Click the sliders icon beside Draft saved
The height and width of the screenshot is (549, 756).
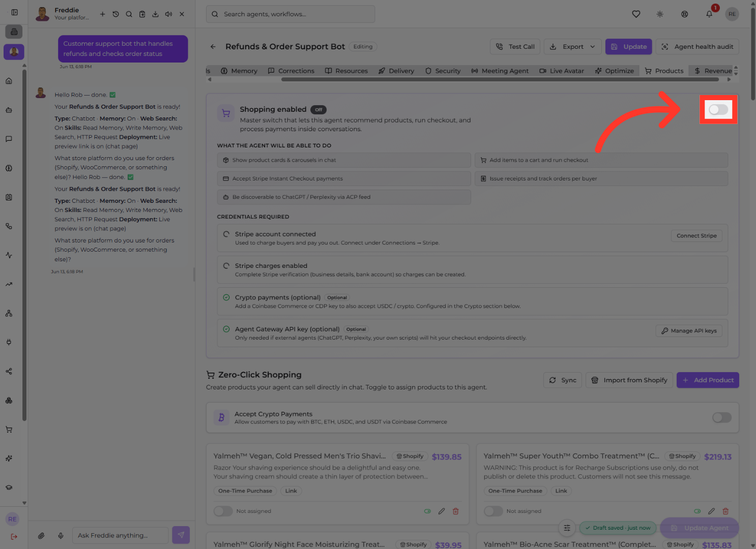(567, 528)
